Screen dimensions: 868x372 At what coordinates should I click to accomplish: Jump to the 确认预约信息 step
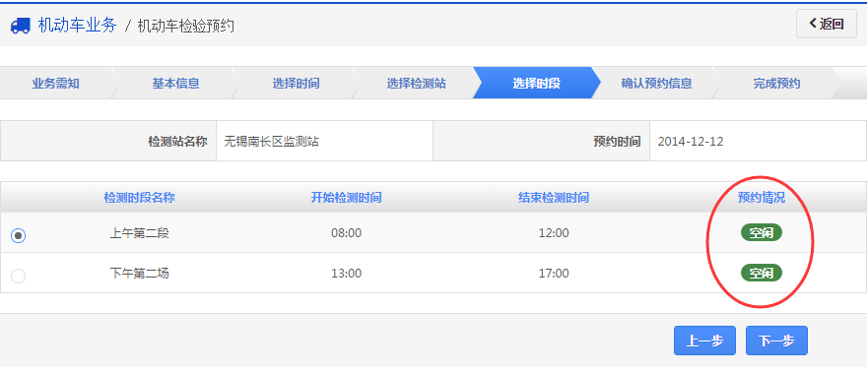(x=656, y=84)
